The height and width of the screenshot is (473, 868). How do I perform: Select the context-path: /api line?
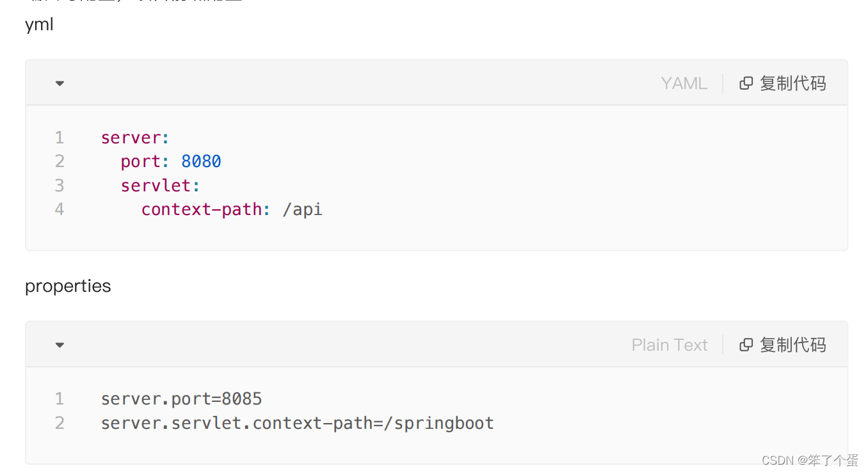pyautogui.click(x=231, y=209)
